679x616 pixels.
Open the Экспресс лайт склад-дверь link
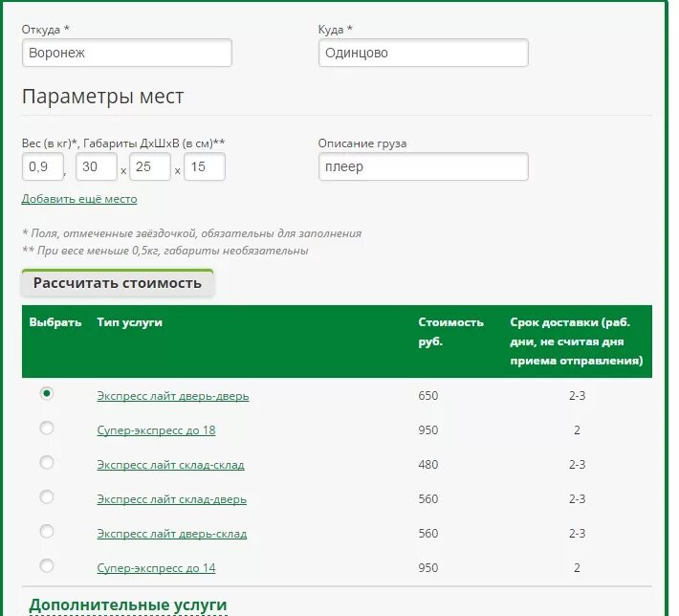pos(172,499)
